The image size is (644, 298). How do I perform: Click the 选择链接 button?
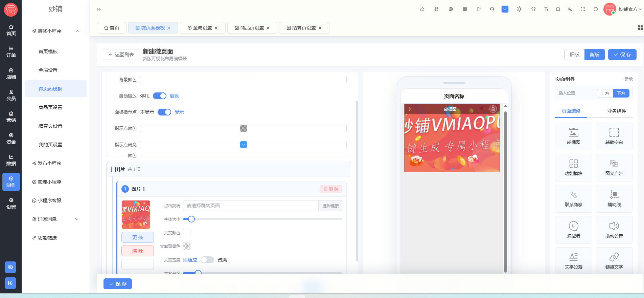tap(330, 206)
